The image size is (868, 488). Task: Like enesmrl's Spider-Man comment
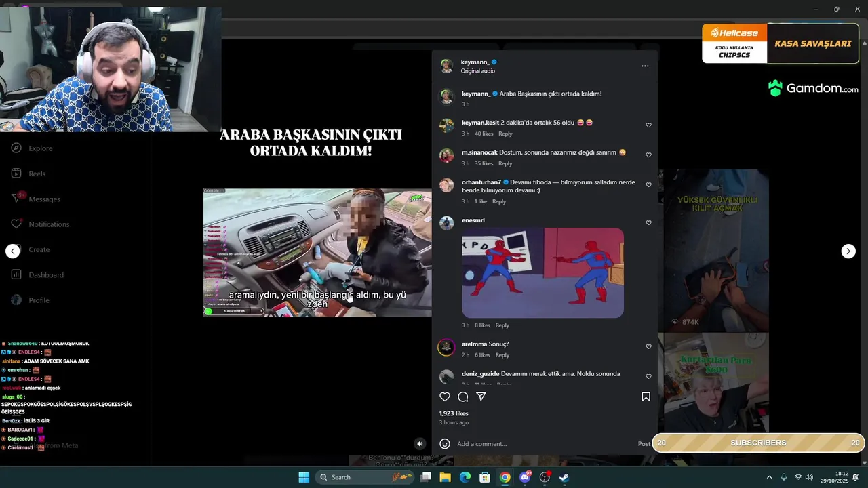tap(648, 223)
